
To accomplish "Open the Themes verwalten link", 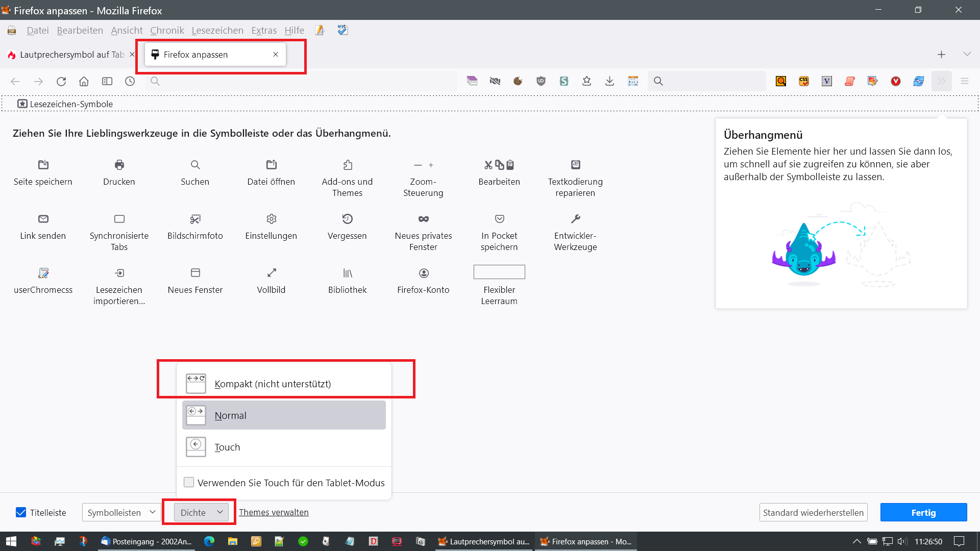I will pos(274,512).
